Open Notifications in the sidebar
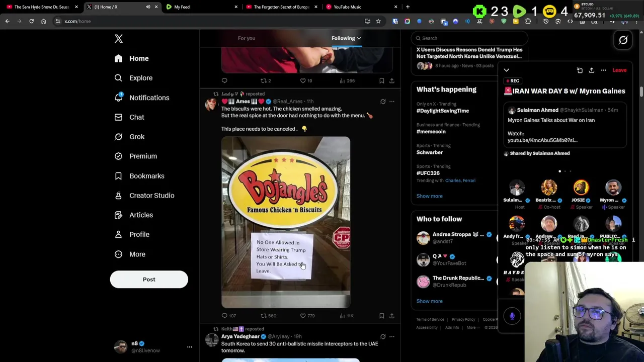644x362 pixels. pos(141,98)
